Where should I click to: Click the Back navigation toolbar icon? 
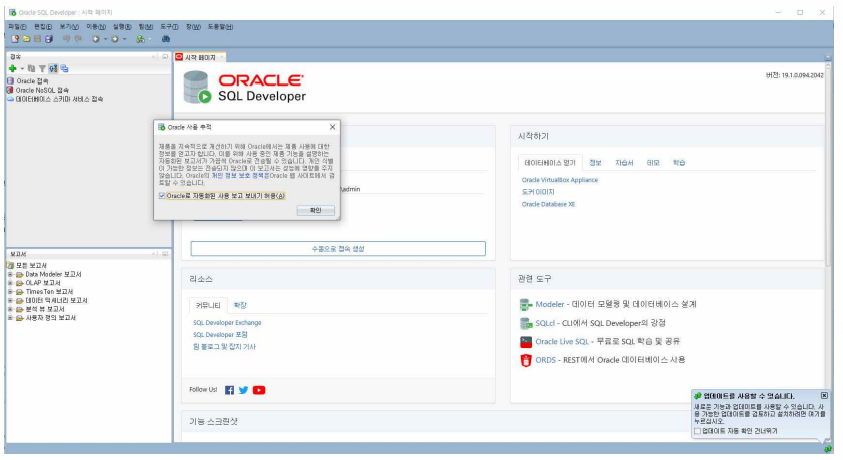[96, 39]
